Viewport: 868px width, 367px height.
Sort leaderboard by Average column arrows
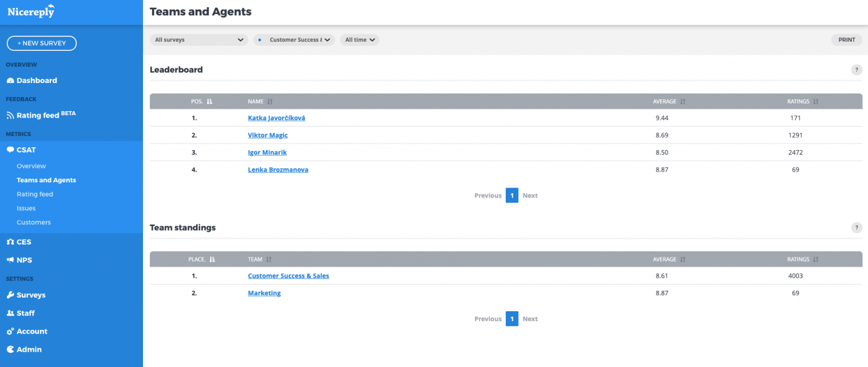683,102
